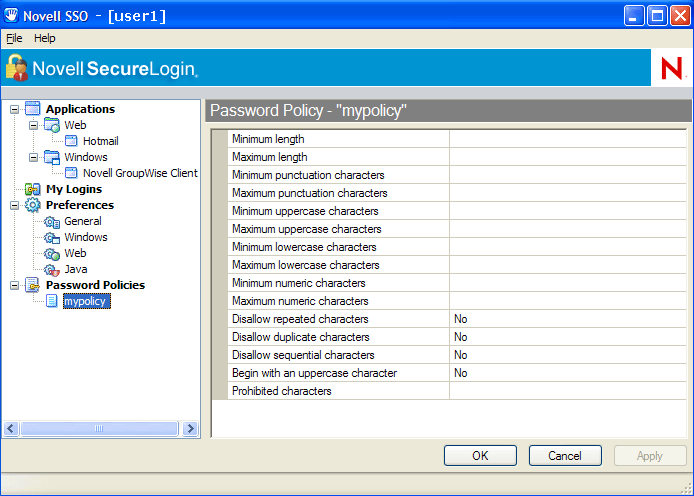The height and width of the screenshot is (496, 694).
Task: Click the Password Policies label
Action: coord(96,285)
